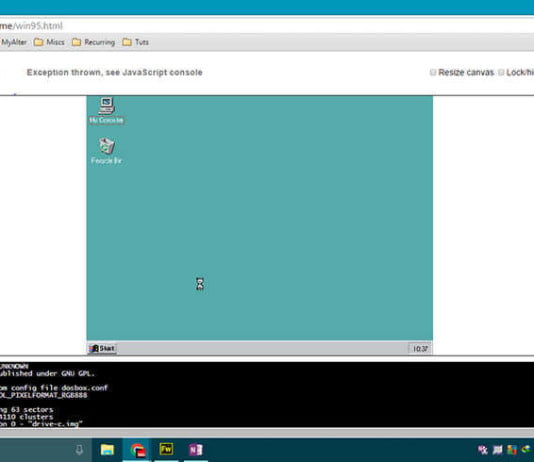Open Adobe Fireworks from the taskbar
Viewport: 534px width, 462px height.
[167, 450]
